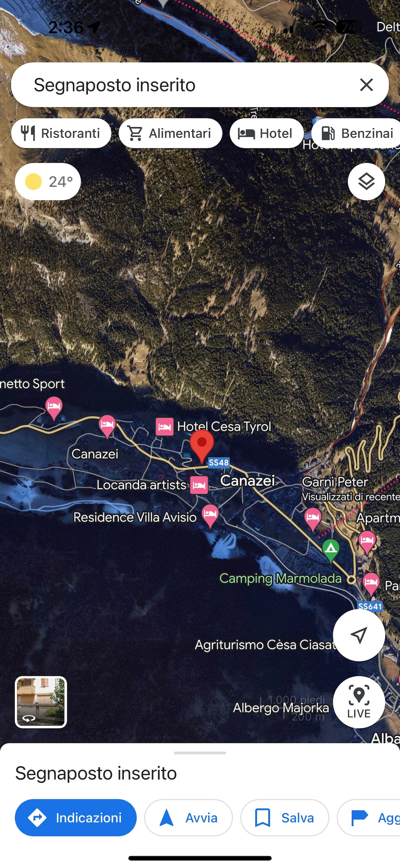Tap the Indicazioni directions button

76,817
